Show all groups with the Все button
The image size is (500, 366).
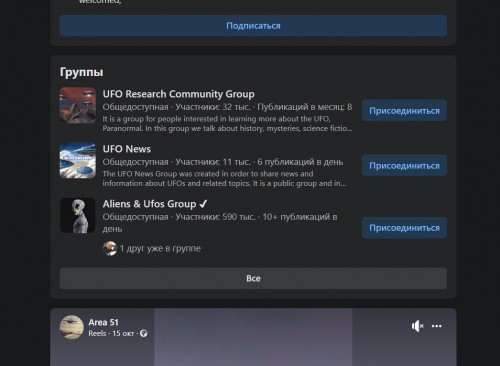coord(253,278)
